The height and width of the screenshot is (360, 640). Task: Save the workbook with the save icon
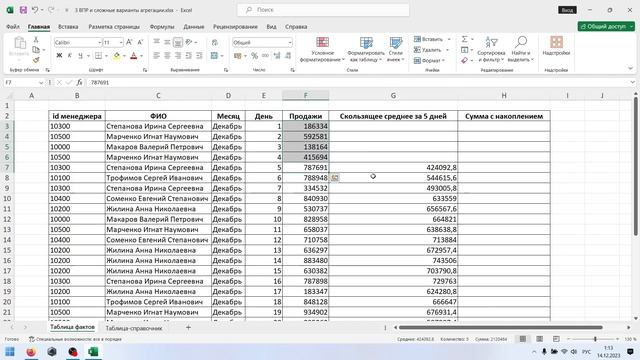click(x=23, y=10)
